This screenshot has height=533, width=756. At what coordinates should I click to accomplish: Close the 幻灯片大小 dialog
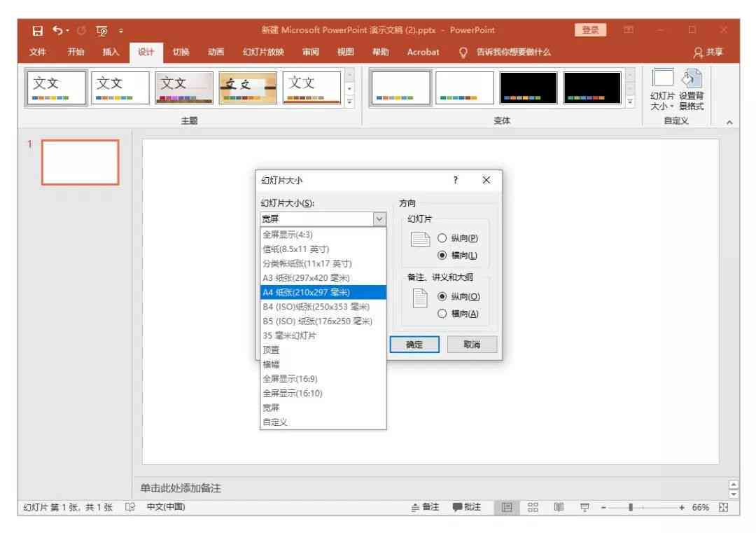(x=486, y=180)
